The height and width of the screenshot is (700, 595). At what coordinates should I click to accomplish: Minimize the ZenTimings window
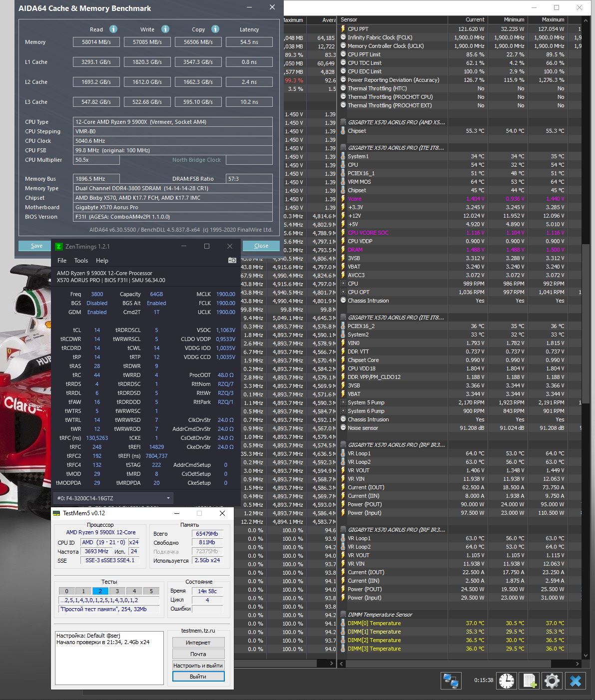(x=184, y=246)
